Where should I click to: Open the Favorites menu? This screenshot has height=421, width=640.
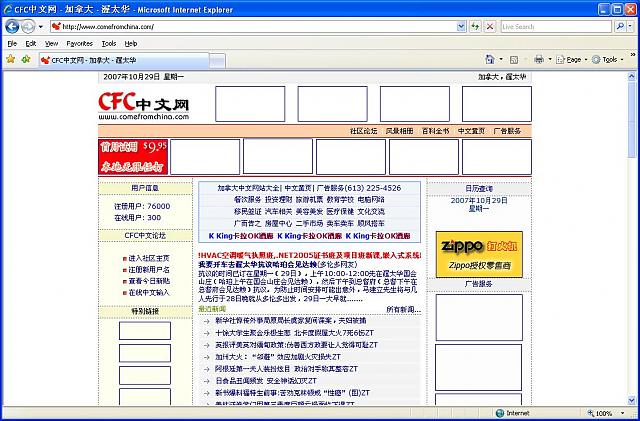80,43
